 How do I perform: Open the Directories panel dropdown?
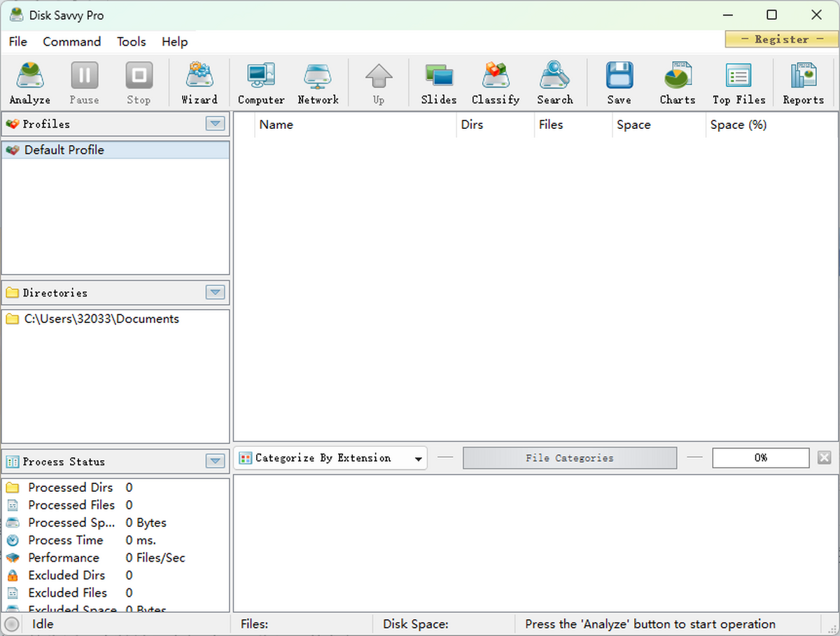point(215,292)
